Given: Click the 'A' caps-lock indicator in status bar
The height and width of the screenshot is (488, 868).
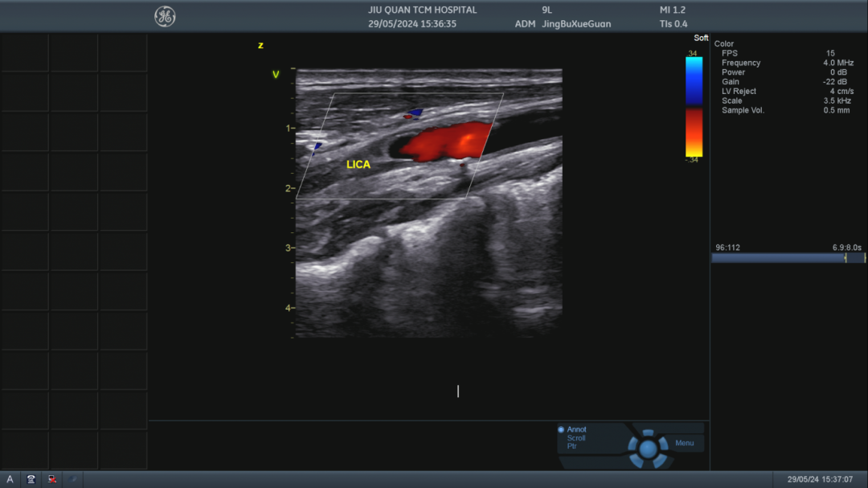Looking at the screenshot, I should [10, 479].
